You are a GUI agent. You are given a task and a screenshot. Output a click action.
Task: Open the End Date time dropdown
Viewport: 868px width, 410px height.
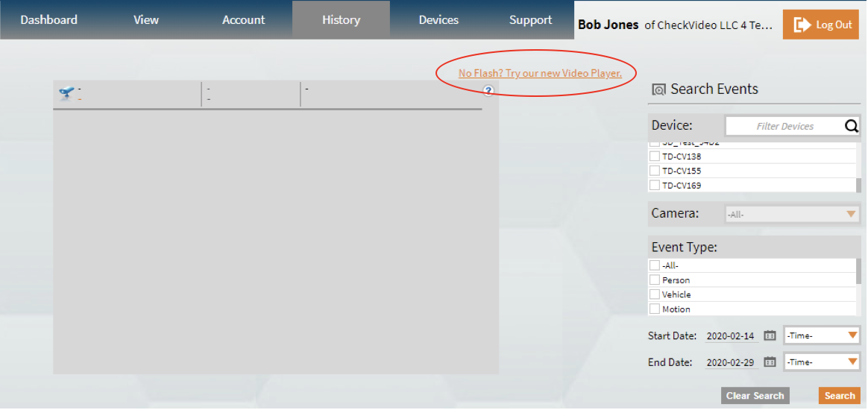point(822,362)
